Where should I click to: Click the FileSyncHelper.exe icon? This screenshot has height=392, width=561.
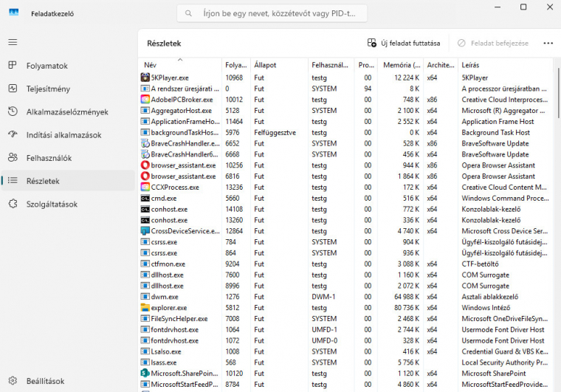pyautogui.click(x=145, y=319)
